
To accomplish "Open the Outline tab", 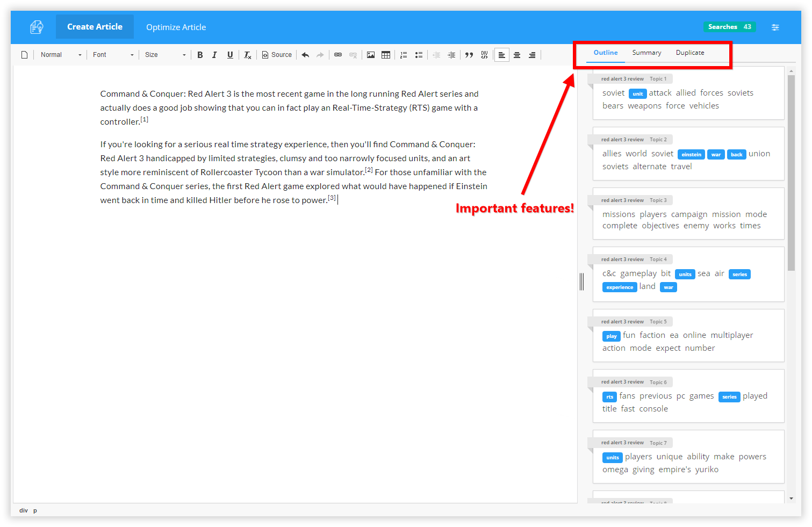I will (606, 53).
